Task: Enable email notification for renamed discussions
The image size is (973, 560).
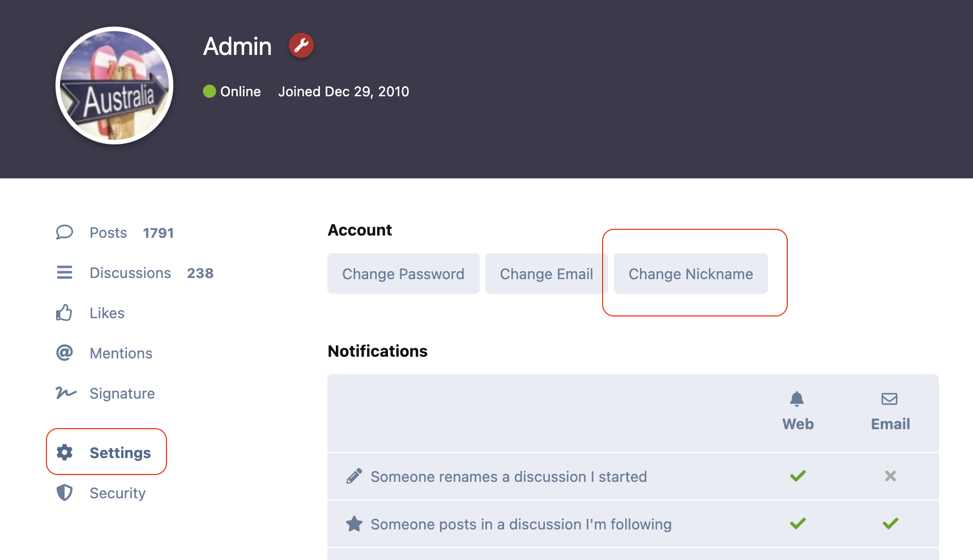Action: 890,476
